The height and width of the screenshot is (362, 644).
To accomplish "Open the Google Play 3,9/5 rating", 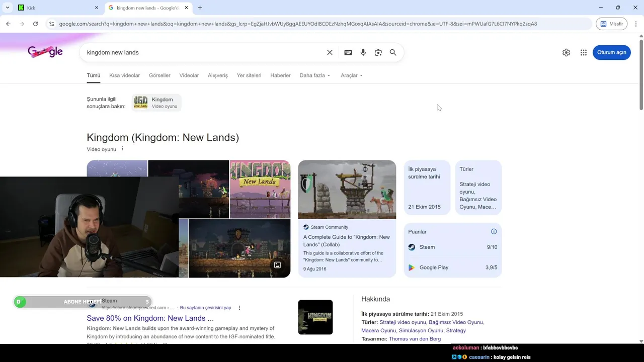I will 452,267.
